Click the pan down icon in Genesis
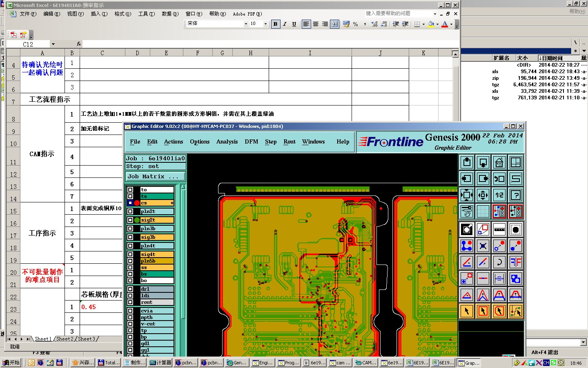The image size is (588, 368). [x=483, y=162]
